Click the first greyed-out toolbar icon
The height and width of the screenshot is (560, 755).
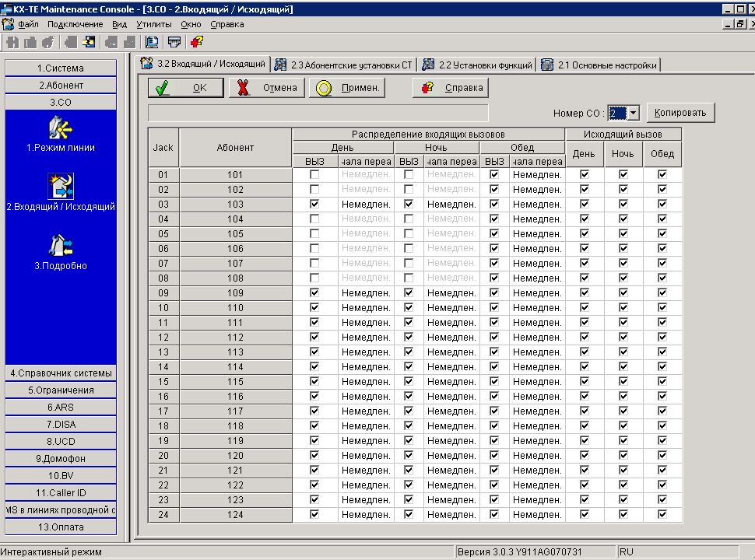(13, 42)
